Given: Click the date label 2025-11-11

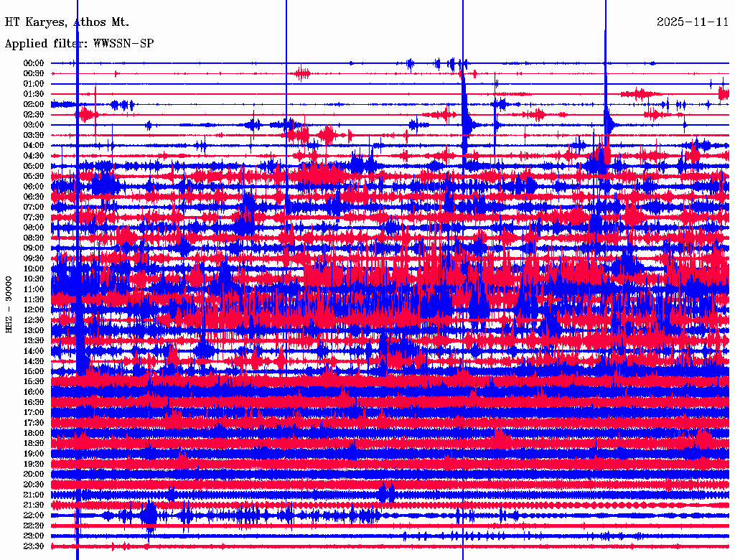Looking at the screenshot, I should [x=692, y=22].
